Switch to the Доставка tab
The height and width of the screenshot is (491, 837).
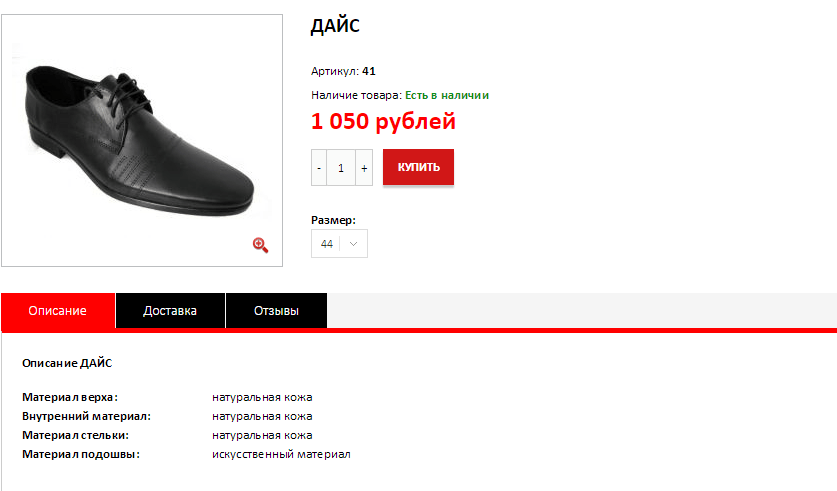pyautogui.click(x=170, y=311)
